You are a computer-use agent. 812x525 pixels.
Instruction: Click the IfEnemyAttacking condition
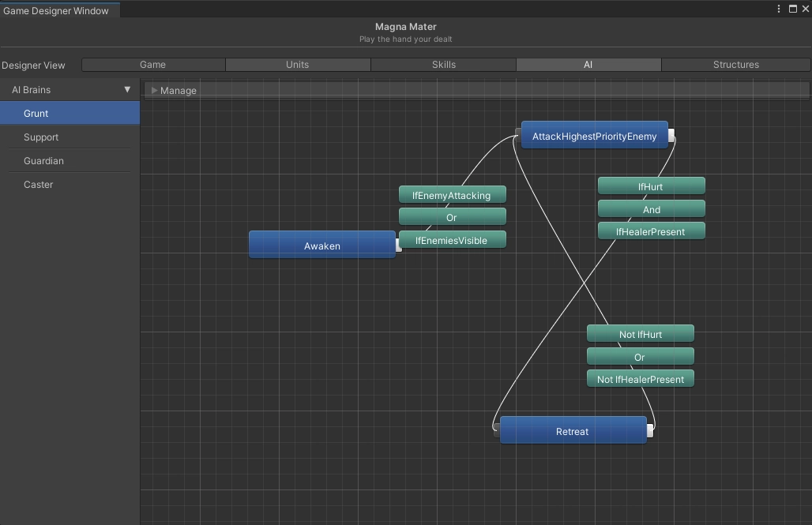point(452,195)
